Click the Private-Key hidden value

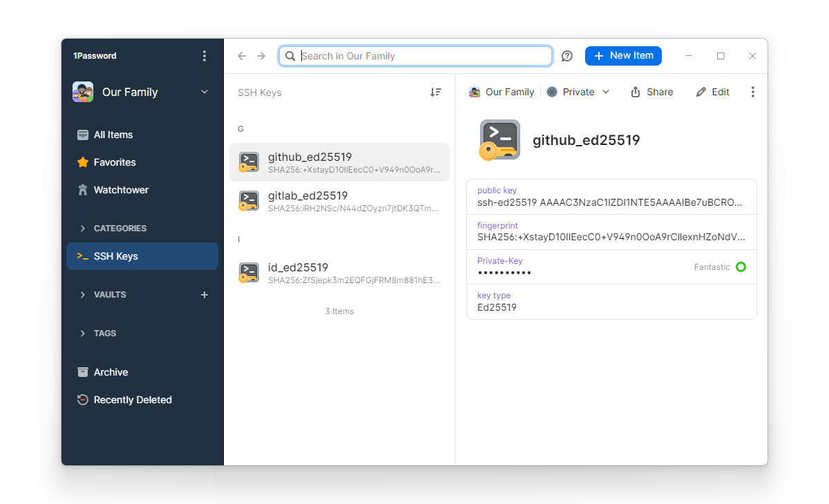(x=504, y=273)
